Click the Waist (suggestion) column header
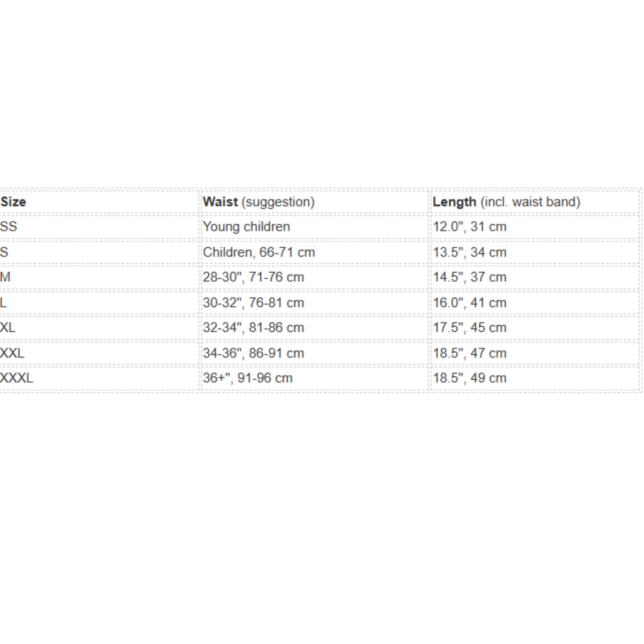 point(259,202)
